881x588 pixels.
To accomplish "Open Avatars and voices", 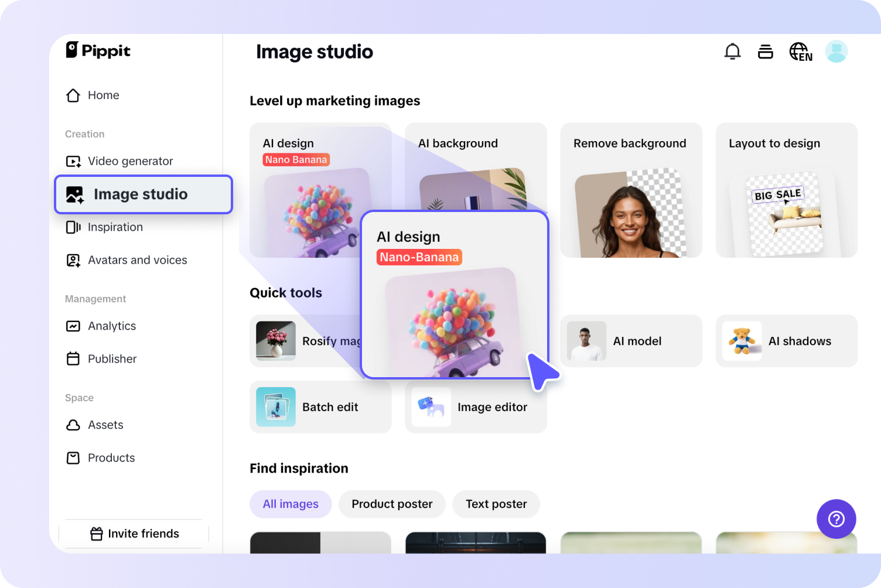I will point(137,260).
